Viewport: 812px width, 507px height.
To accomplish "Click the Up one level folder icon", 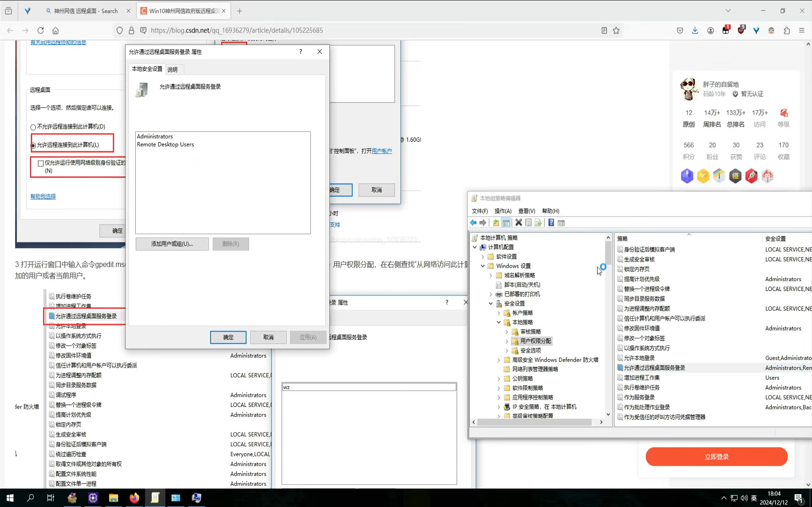I will 495,223.
